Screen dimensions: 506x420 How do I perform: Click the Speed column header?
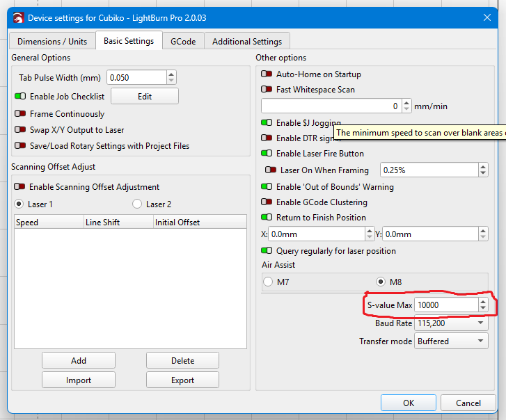pos(49,222)
